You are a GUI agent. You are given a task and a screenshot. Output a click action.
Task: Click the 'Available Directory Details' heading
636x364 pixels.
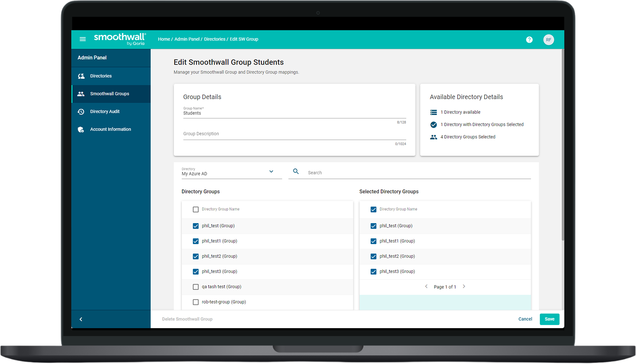[x=466, y=97]
